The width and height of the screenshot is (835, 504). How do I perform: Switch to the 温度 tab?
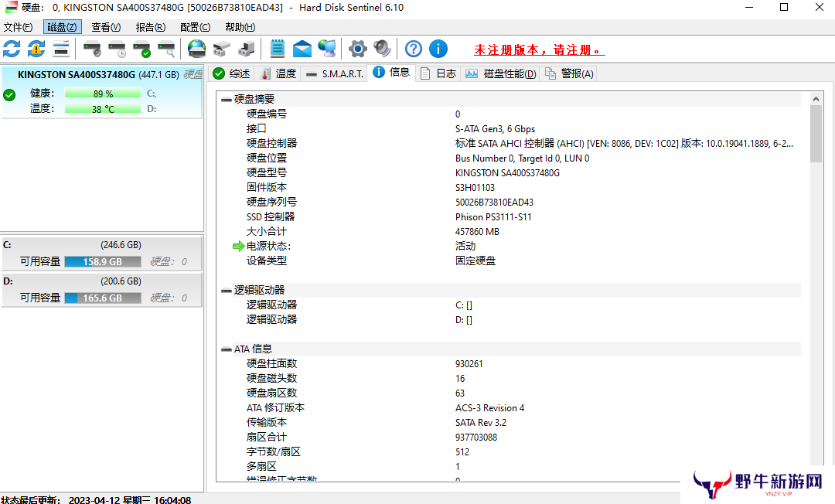pos(278,73)
